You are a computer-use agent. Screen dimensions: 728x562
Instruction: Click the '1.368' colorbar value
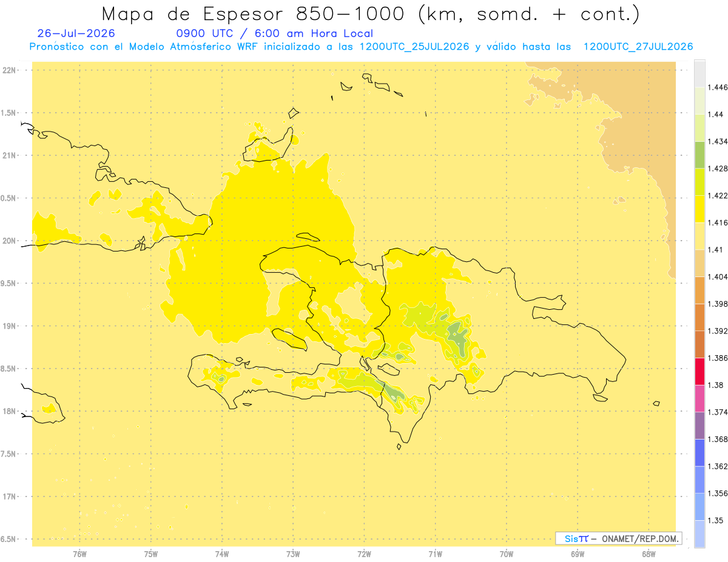[x=718, y=439]
